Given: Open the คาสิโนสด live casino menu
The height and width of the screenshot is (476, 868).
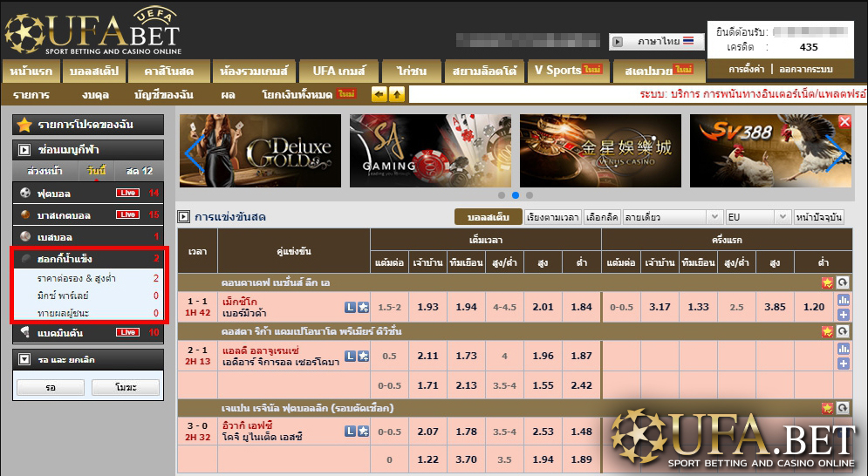Looking at the screenshot, I should [x=169, y=71].
